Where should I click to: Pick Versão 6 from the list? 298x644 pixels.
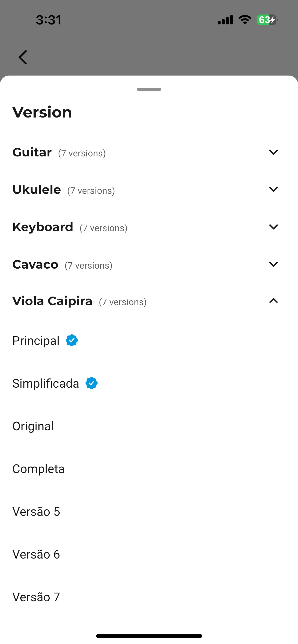(x=149, y=554)
